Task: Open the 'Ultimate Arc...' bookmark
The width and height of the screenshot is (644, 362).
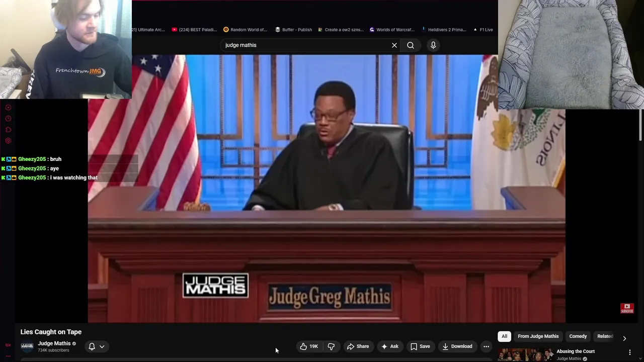Action: [149, 30]
